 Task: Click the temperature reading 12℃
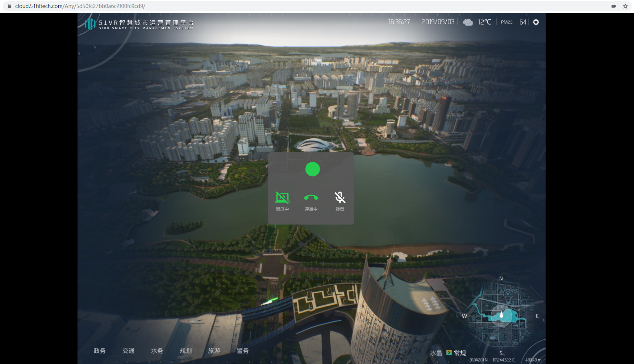pos(484,22)
